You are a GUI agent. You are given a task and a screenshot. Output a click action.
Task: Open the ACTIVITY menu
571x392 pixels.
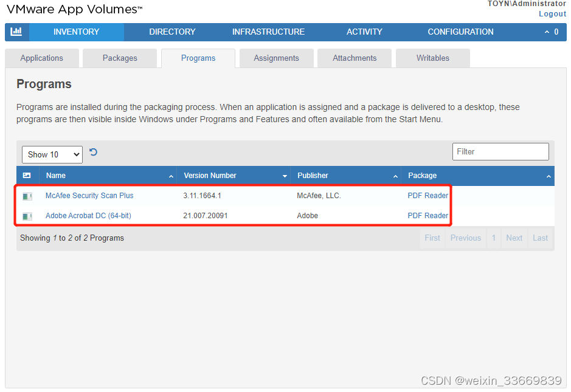pyautogui.click(x=364, y=32)
